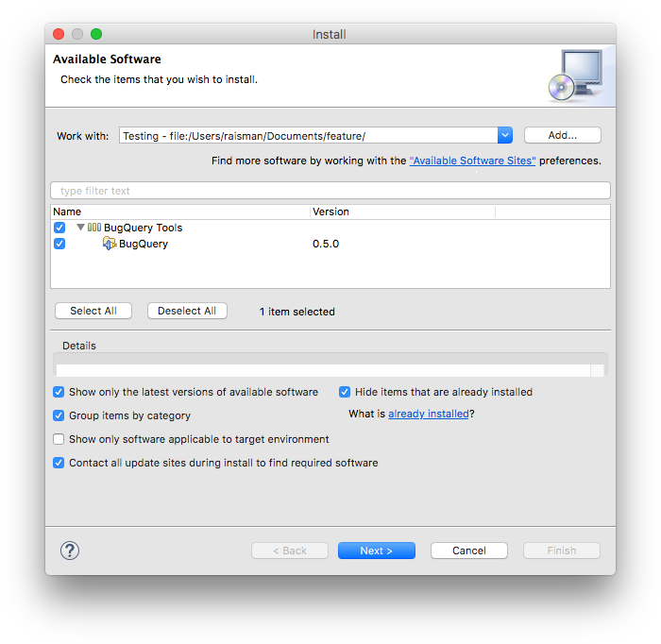The image size is (661, 644).
Task: Collapse the BugQuery Tools tree node
Action: point(80,228)
